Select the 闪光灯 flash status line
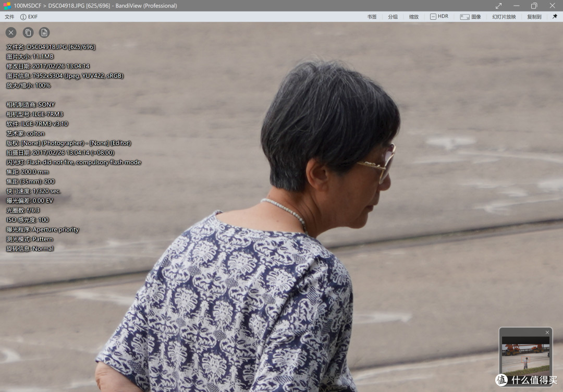563x392 pixels. [x=74, y=162]
